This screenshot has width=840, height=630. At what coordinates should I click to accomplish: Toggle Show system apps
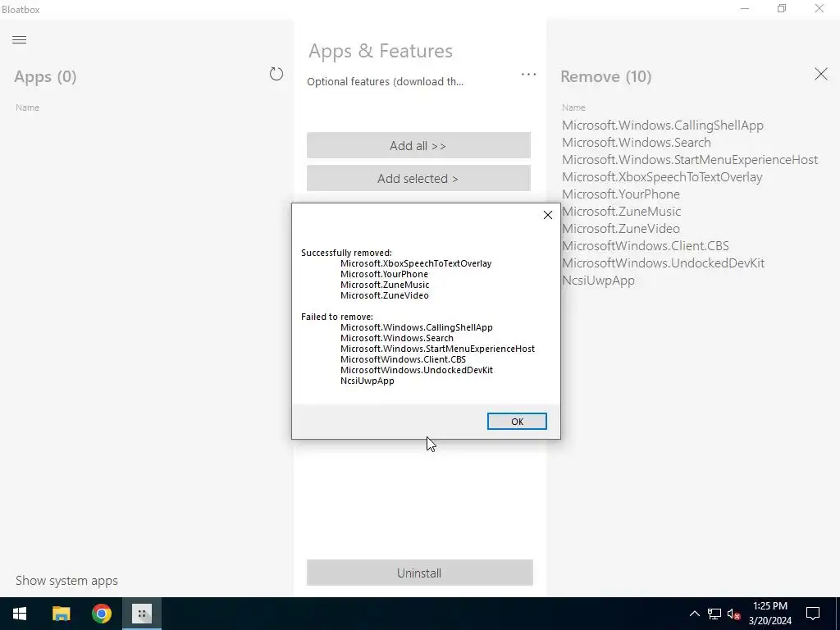tap(66, 581)
